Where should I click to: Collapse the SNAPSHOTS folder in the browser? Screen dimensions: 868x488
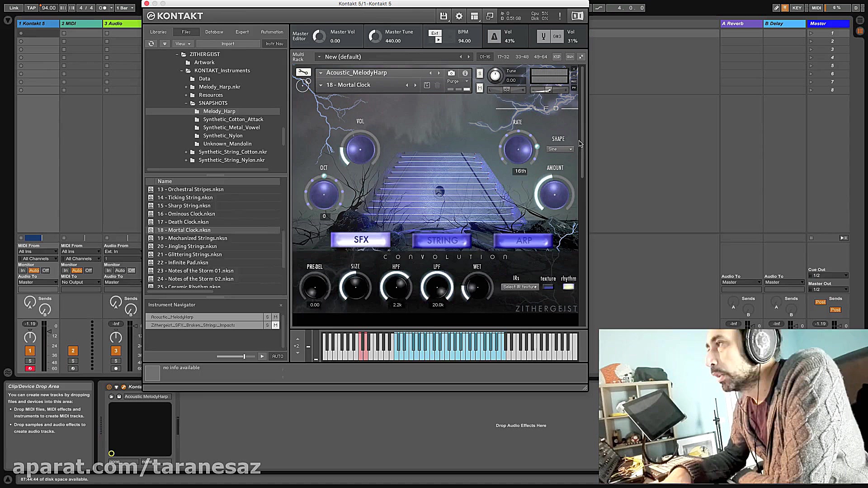(x=187, y=103)
